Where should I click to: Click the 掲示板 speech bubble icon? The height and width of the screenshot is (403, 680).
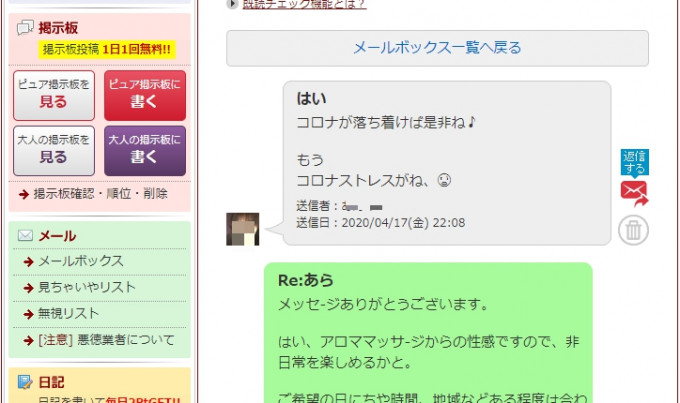25,28
